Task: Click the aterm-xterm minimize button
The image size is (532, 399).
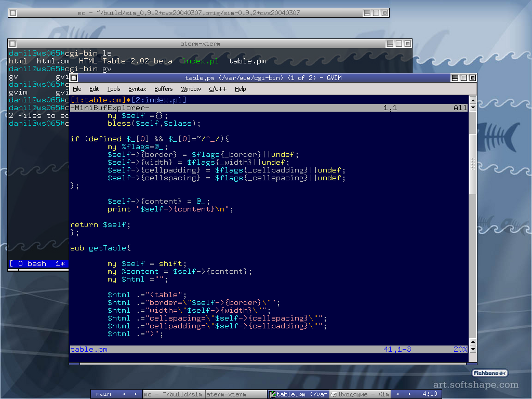Action: pos(390,44)
